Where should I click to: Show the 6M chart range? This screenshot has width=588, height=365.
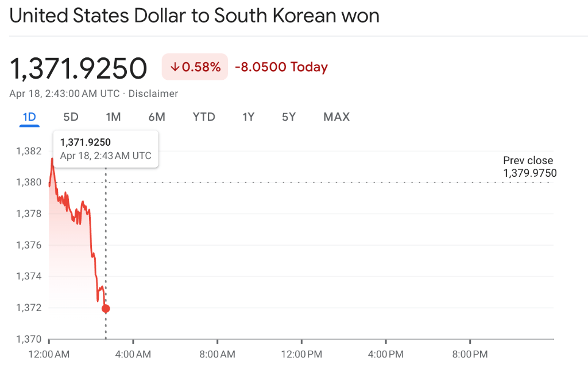click(x=157, y=117)
